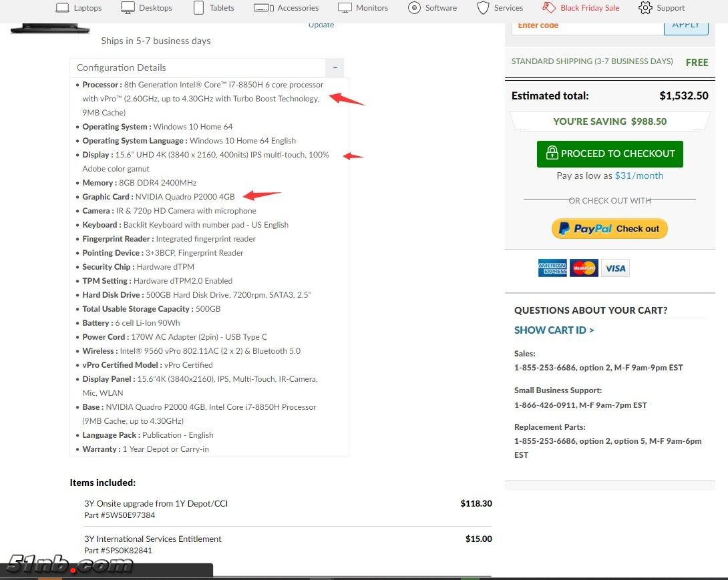Click the Tablets icon in navigation

click(x=198, y=8)
